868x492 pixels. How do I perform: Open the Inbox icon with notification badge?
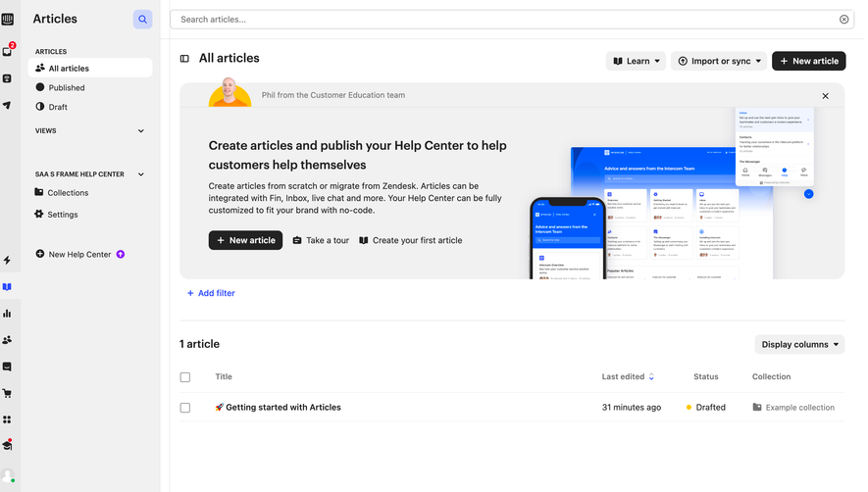coord(8,50)
